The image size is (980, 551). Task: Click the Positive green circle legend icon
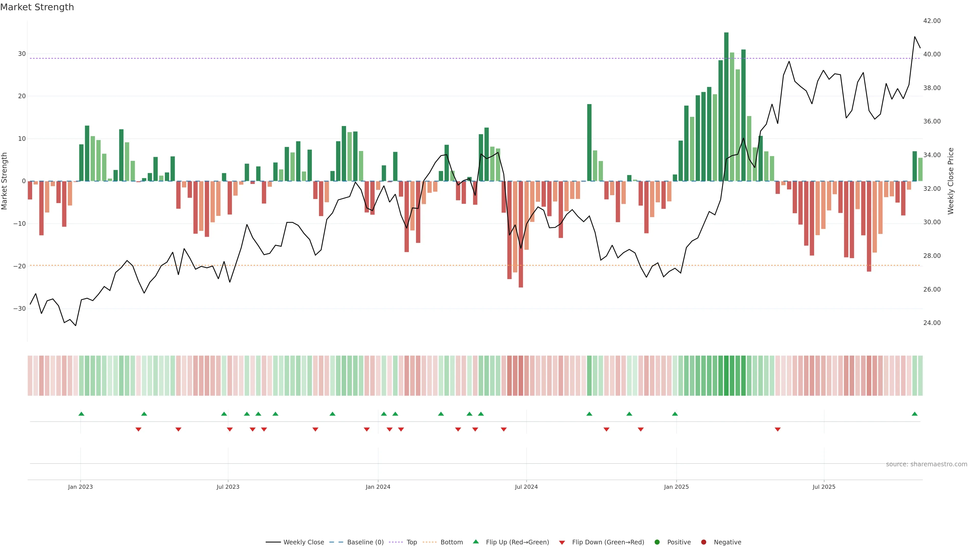(657, 542)
